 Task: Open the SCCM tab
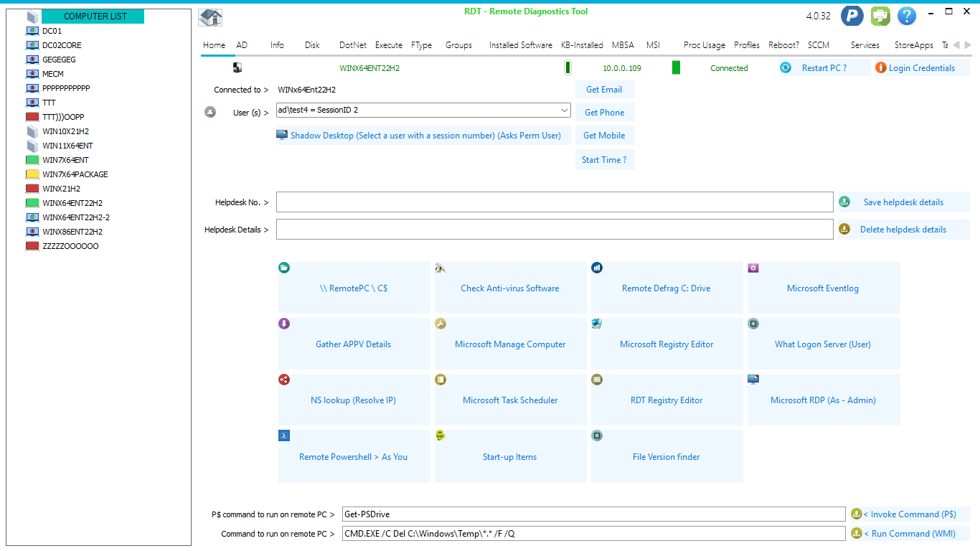819,44
